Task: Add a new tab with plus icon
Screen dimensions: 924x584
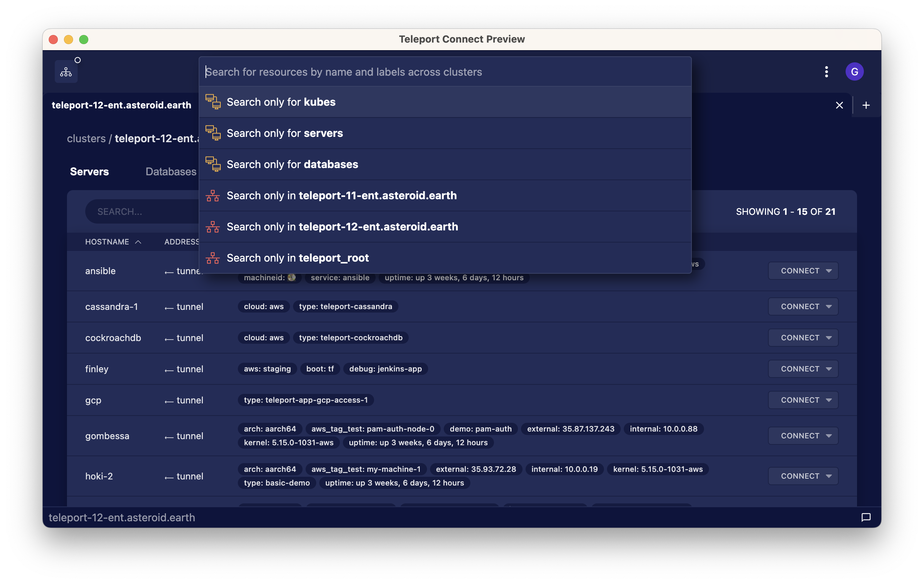Action: 866,105
